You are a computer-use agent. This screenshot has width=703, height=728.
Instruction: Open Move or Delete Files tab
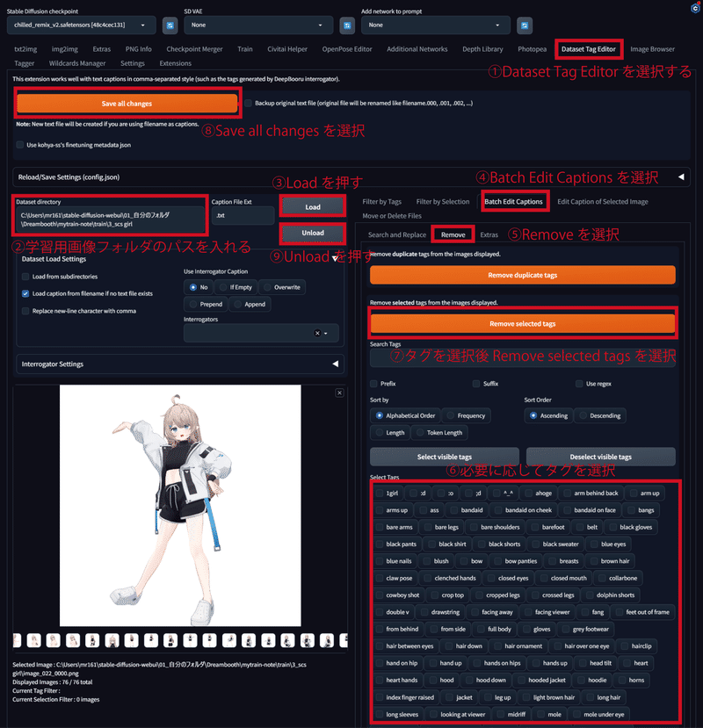point(392,216)
